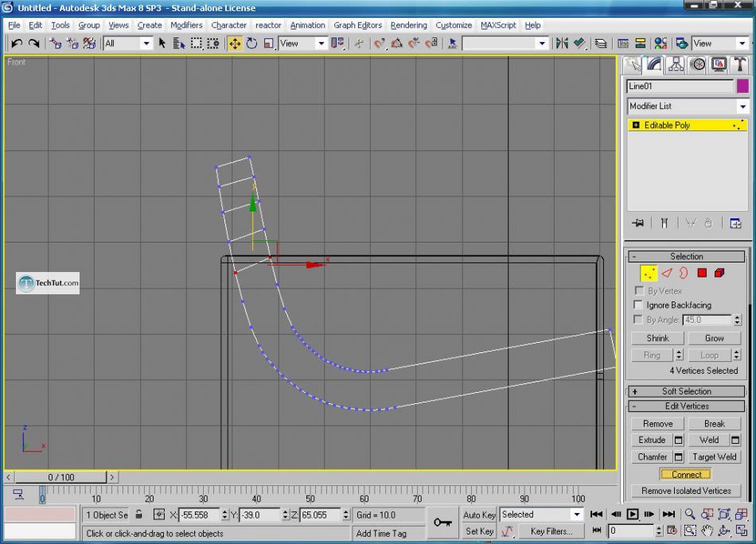Click the Set Keys large key icon
The image size is (756, 544).
pos(442,523)
